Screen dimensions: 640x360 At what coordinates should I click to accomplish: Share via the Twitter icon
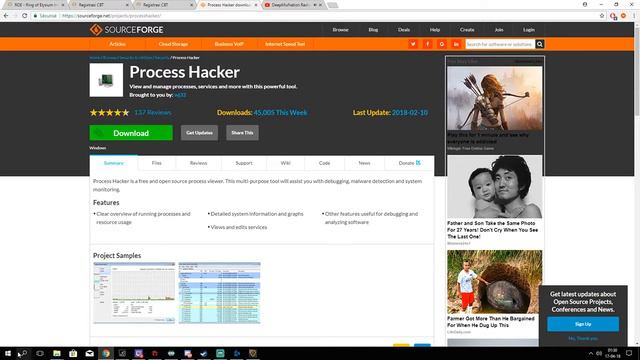click(413, 44)
